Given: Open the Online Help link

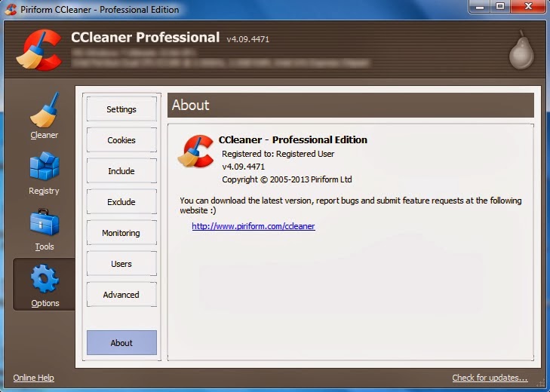Looking at the screenshot, I should click(34, 378).
